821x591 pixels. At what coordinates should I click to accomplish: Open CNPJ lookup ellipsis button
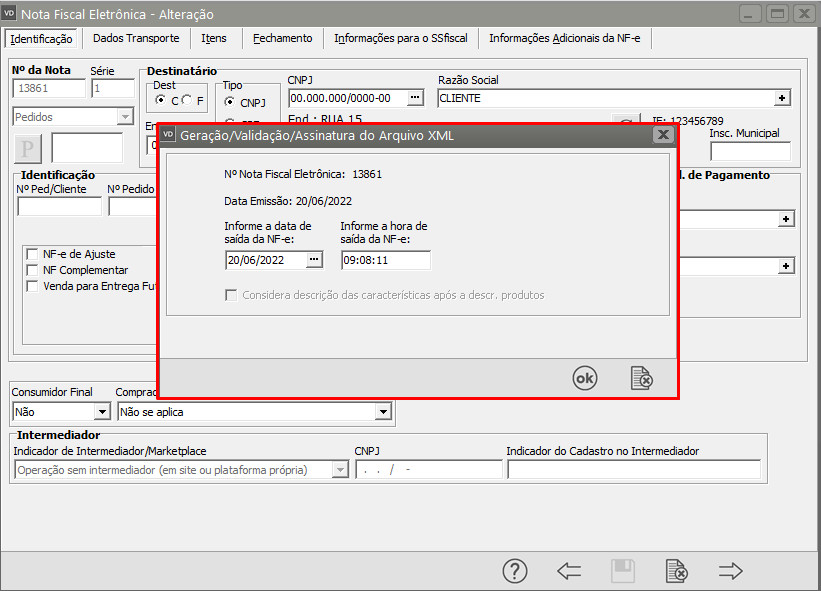click(416, 98)
